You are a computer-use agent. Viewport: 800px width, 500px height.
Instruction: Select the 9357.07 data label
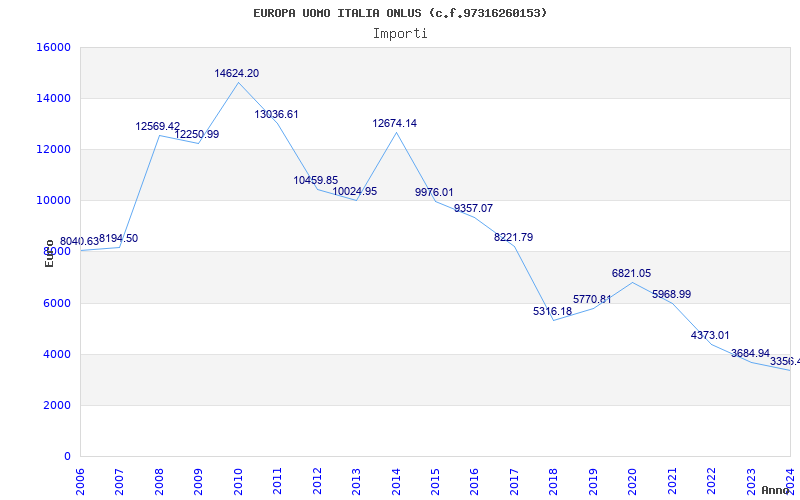coord(473,208)
